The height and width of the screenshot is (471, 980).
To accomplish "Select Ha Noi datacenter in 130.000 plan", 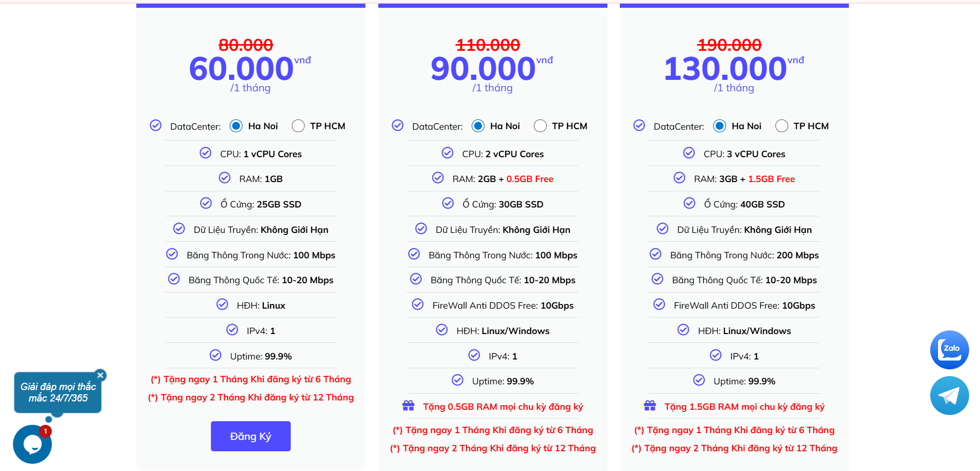I will 719,126.
